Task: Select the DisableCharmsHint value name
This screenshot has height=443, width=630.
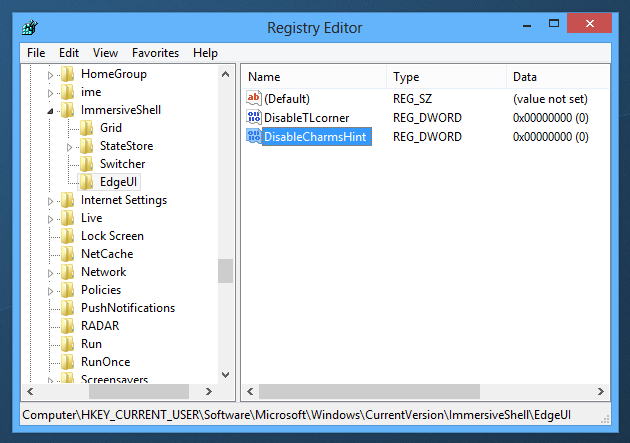Action: (315, 137)
